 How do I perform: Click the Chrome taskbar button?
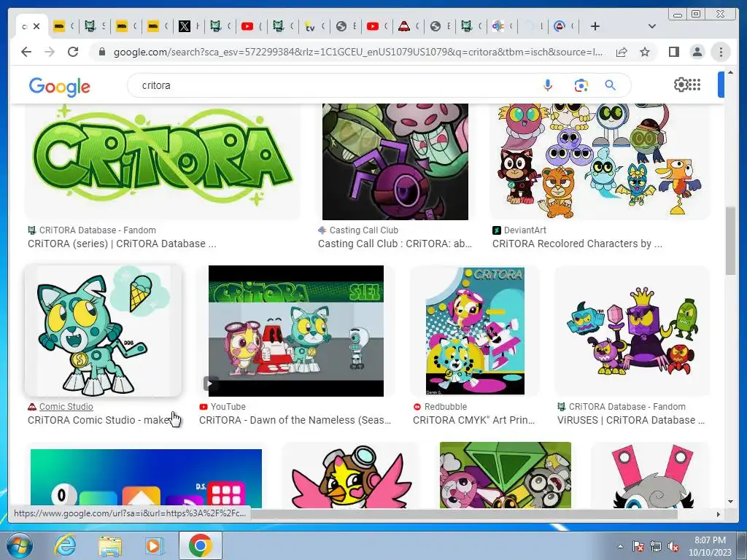200,545
